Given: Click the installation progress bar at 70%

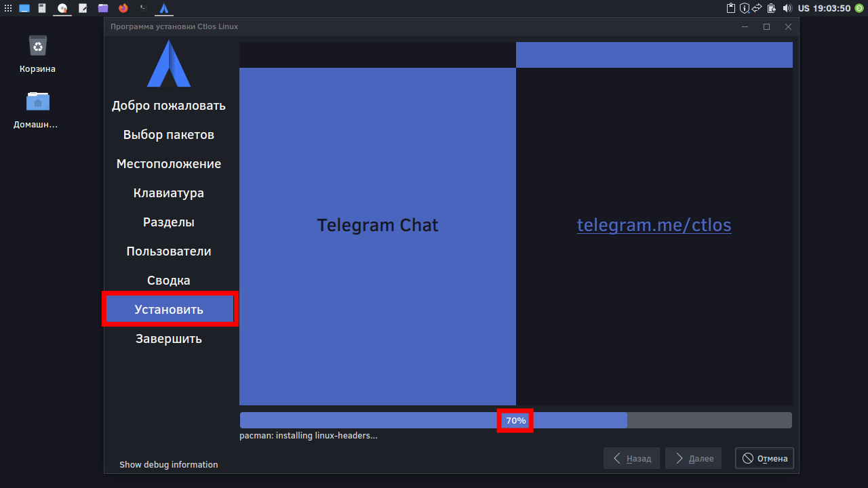Looking at the screenshot, I should [x=515, y=420].
